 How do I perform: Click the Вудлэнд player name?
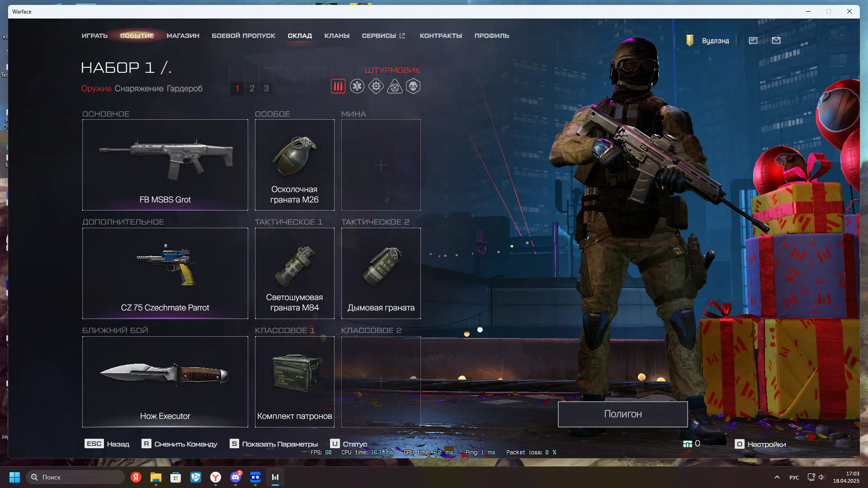tap(715, 41)
